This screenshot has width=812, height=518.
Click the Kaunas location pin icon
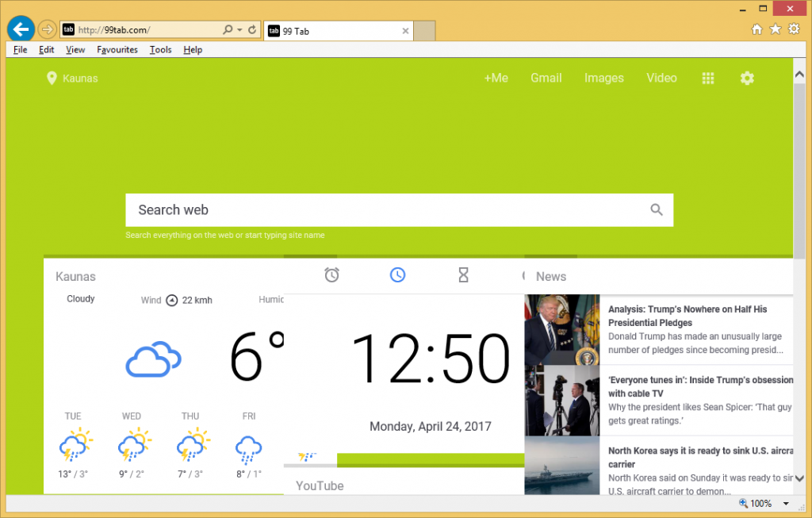coord(52,78)
